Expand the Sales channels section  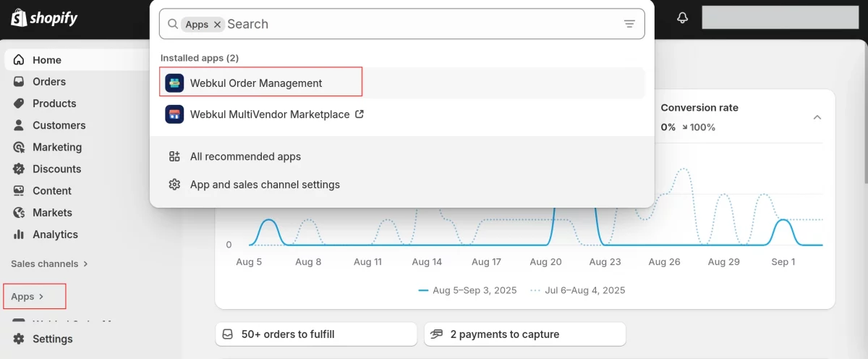pyautogui.click(x=49, y=263)
